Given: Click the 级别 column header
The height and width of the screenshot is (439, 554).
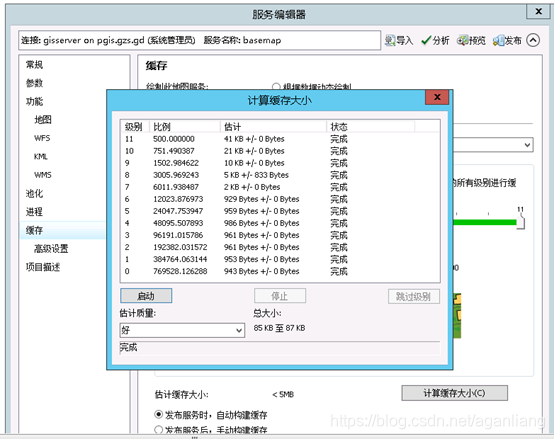Looking at the screenshot, I should click(135, 126).
